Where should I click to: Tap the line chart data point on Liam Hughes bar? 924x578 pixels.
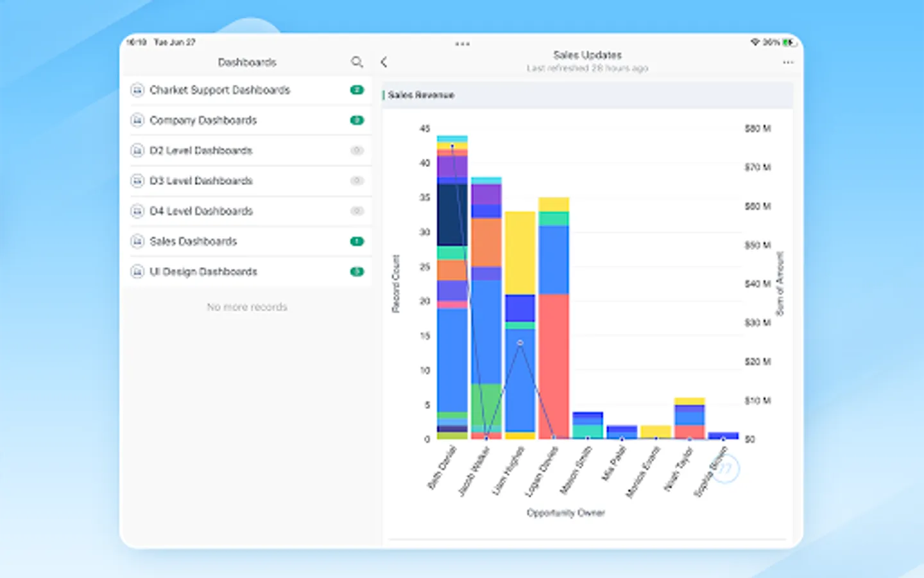(x=520, y=343)
